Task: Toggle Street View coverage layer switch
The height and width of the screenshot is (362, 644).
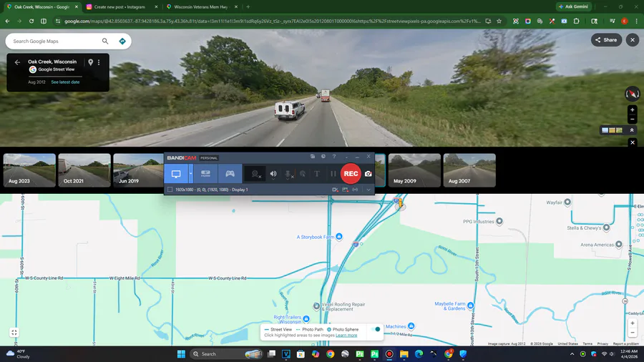Action: click(x=375, y=329)
